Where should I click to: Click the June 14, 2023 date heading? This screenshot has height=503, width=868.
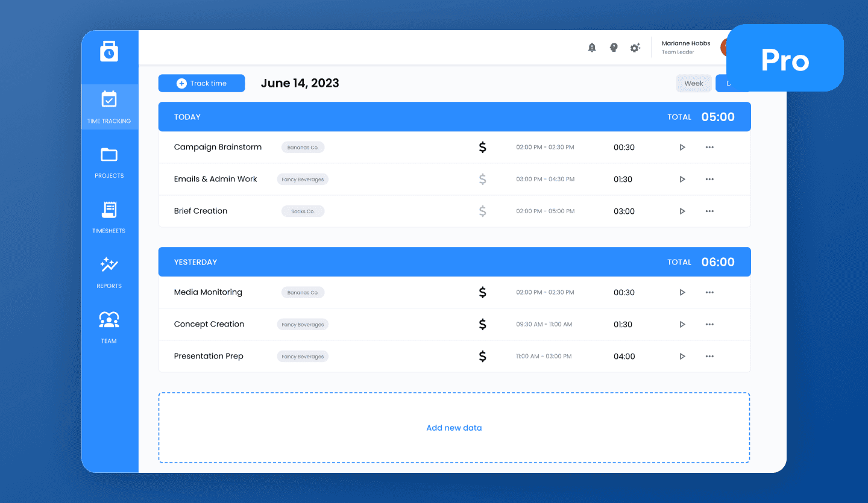click(x=300, y=83)
